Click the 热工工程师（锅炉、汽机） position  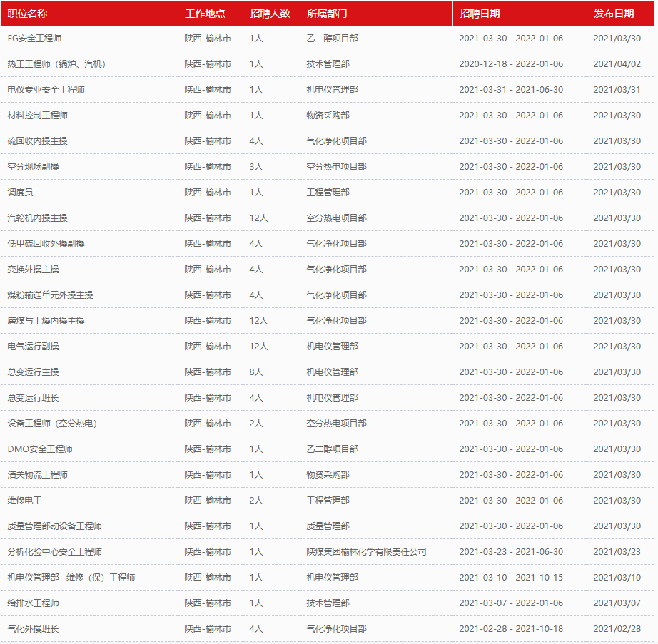coord(56,64)
